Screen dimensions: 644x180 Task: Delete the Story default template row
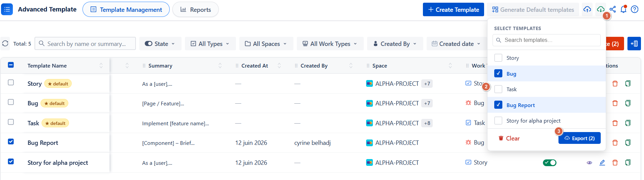615,83
